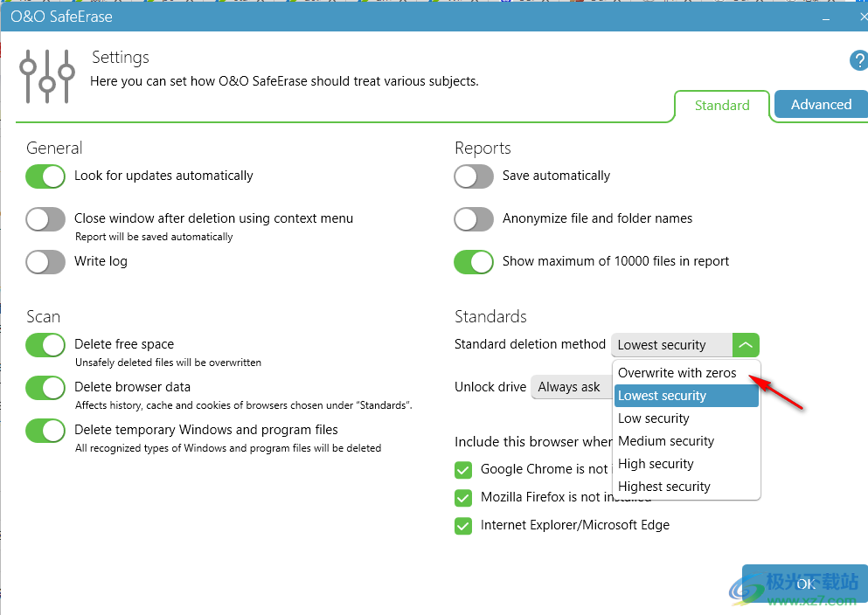868x615 pixels.
Task: Collapse the deletion method chevron arrow
Action: 746,344
